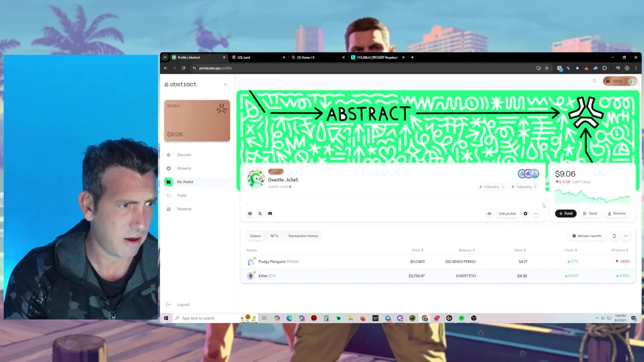Open a new browser tab
Viewport: 644px width, 362px height.
(x=412, y=57)
